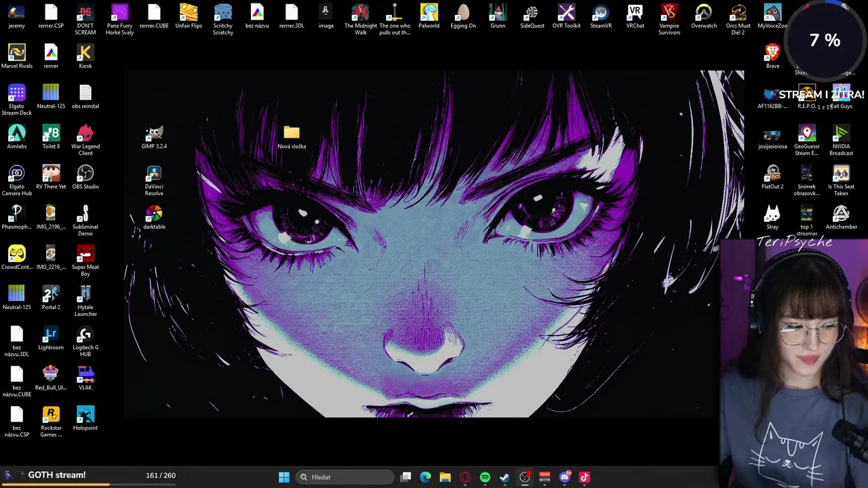Select the Portal 2 desktop shortcut

[x=51, y=298]
